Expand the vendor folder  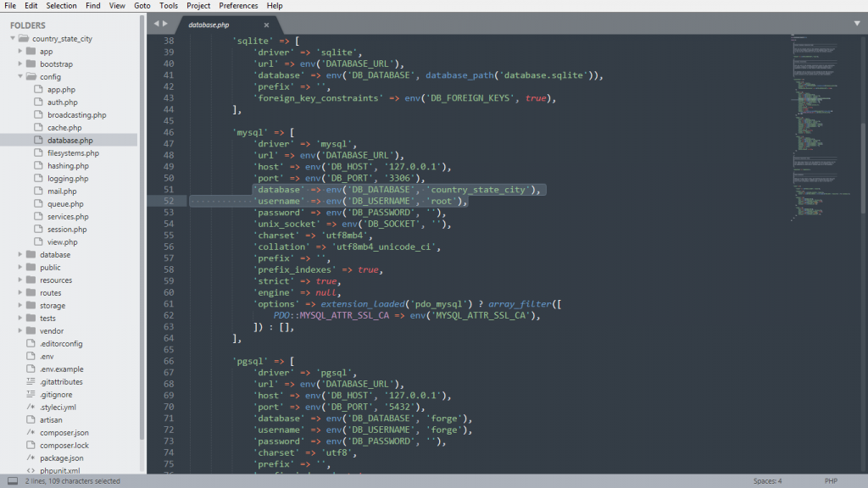tap(20, 330)
